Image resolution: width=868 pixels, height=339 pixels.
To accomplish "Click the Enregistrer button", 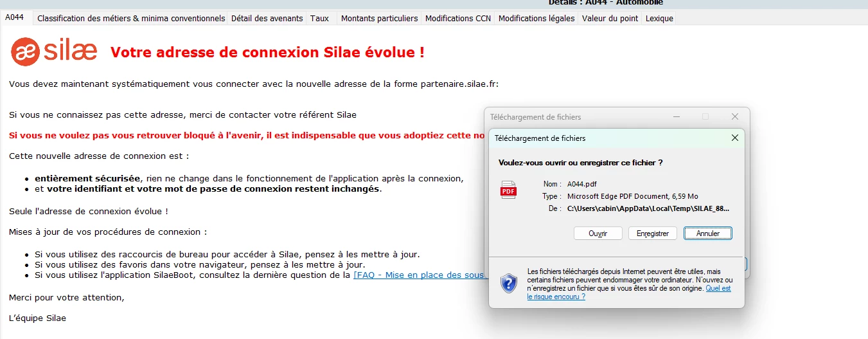I will point(653,234).
